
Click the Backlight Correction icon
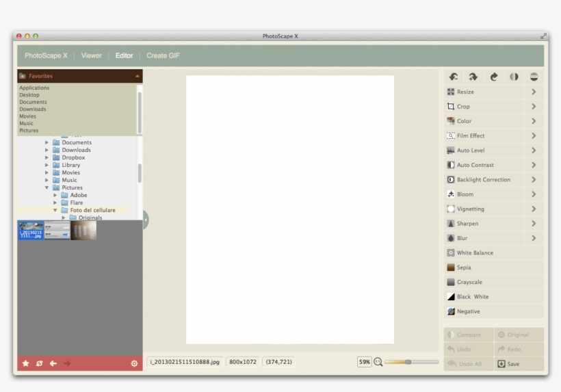point(451,180)
